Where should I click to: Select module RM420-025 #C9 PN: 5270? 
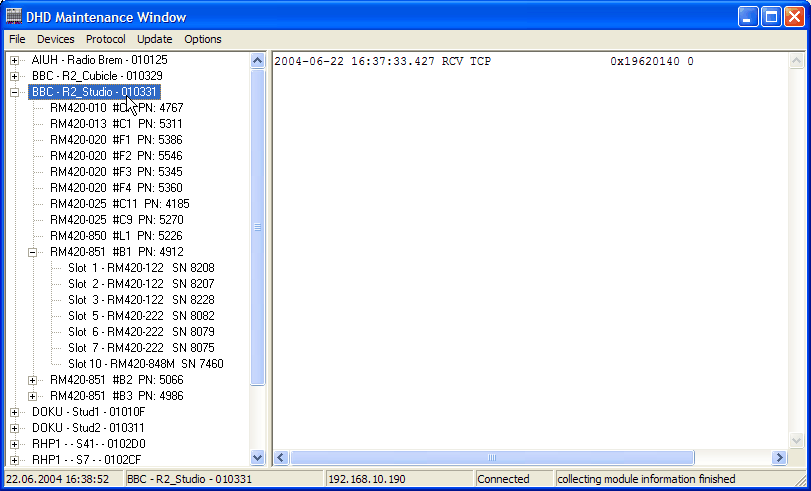tap(116, 220)
